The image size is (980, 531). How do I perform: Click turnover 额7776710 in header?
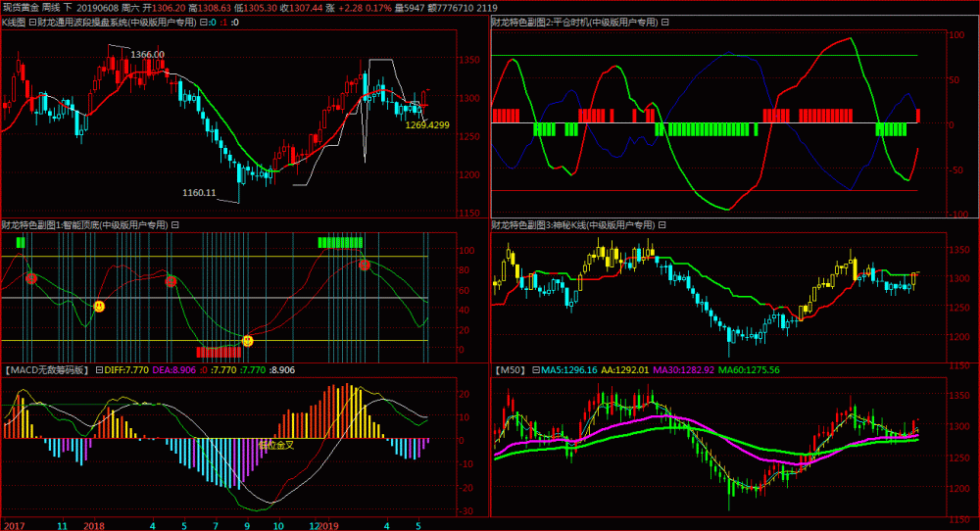450,8
